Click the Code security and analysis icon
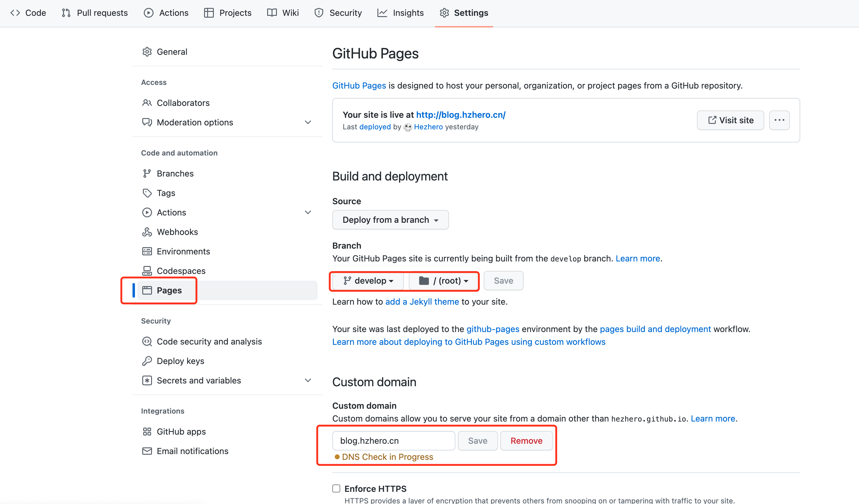859x504 pixels. [x=147, y=341]
